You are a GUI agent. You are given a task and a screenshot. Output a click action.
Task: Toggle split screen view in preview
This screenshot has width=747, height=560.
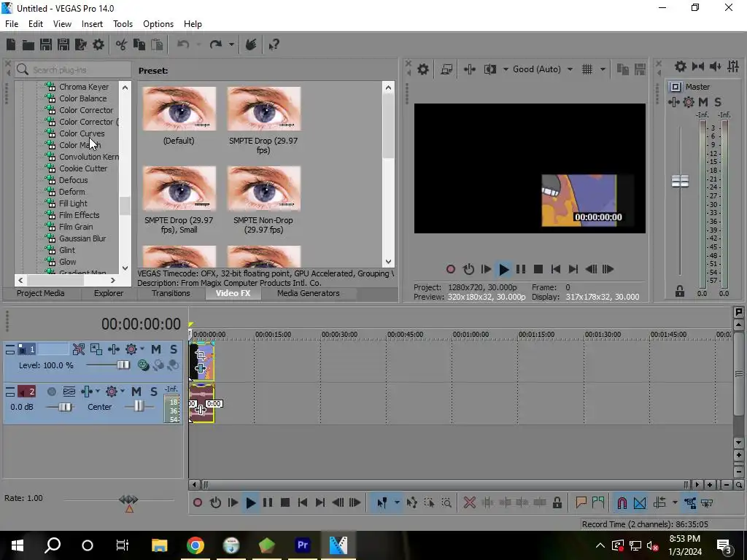(x=490, y=69)
